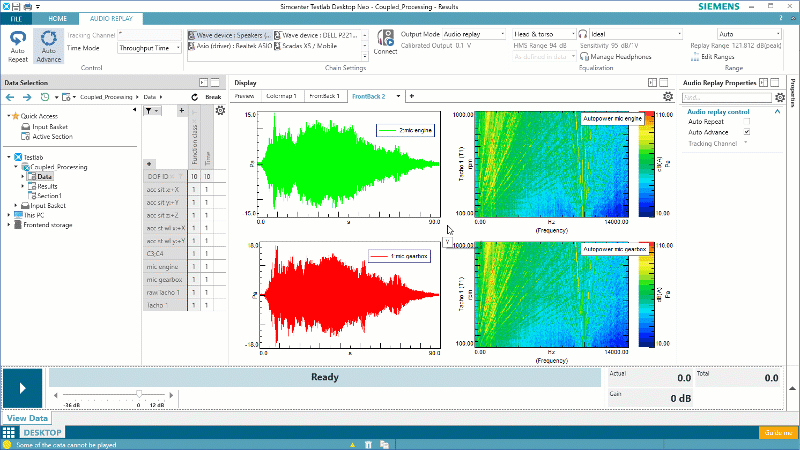Click the Play button in replay bar
Screen dimensions: 800x450
coord(22,388)
